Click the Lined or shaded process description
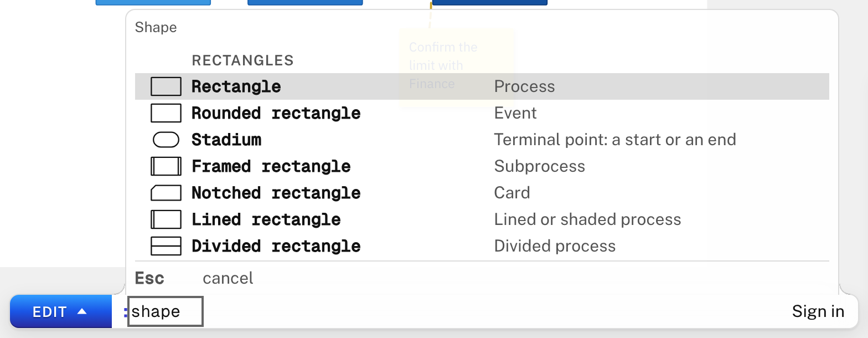Viewport: 868px width, 338px height. [x=587, y=219]
